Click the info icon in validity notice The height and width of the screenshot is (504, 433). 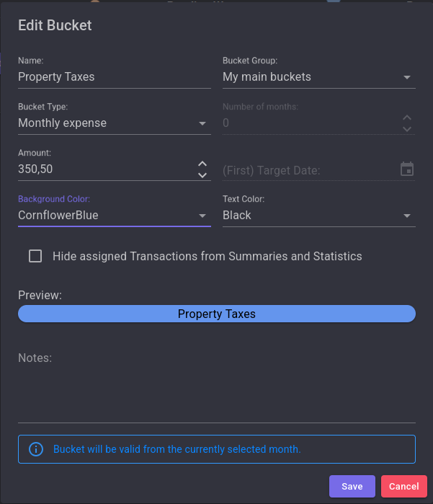tap(36, 449)
